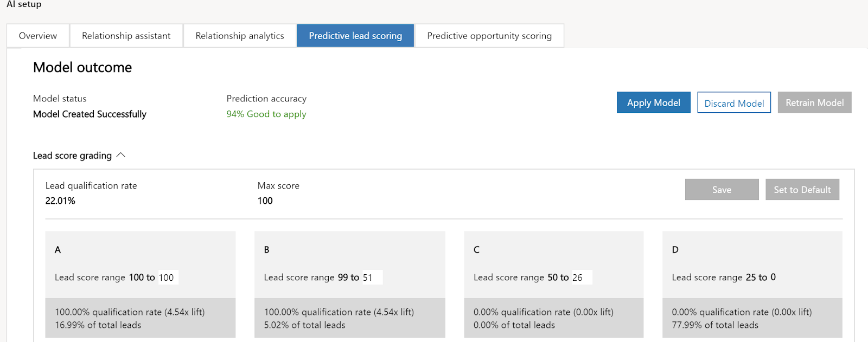The image size is (868, 342).
Task: Click grade C lower bound field showing 26
Action: pyautogui.click(x=581, y=278)
